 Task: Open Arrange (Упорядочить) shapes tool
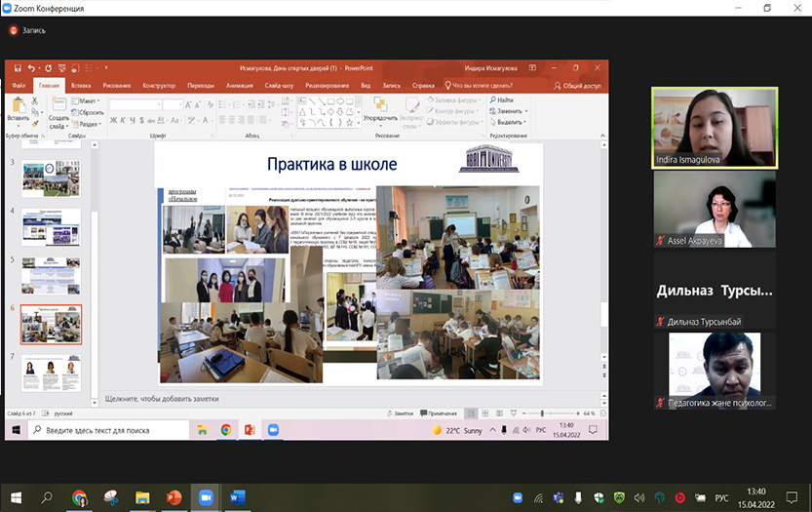coord(379,109)
